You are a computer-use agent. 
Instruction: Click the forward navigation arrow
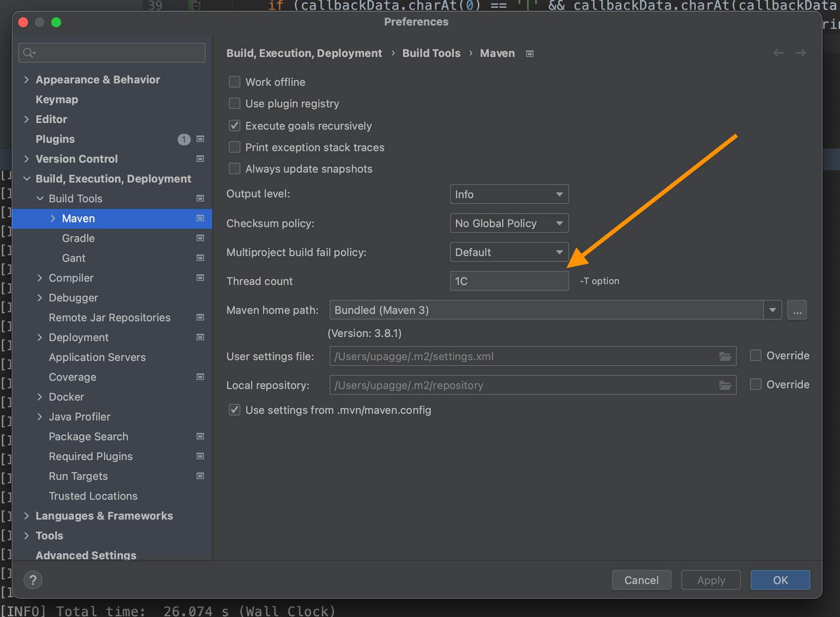800,53
